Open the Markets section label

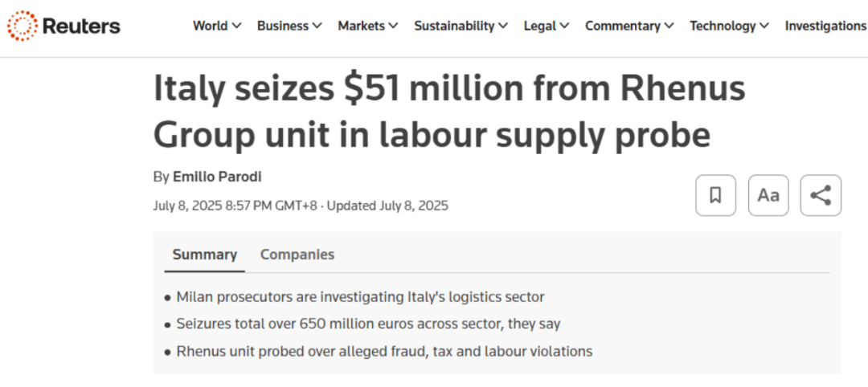pos(362,26)
